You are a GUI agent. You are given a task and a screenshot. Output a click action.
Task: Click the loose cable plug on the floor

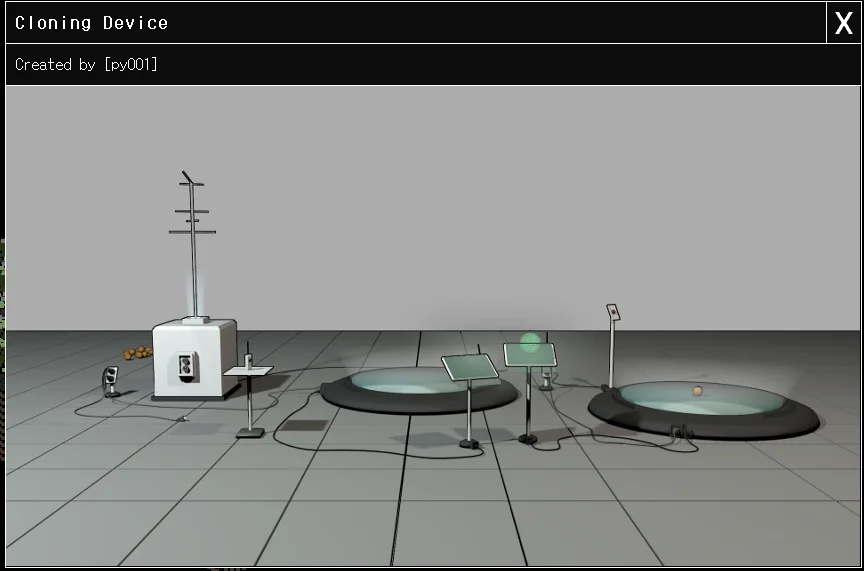[182, 418]
